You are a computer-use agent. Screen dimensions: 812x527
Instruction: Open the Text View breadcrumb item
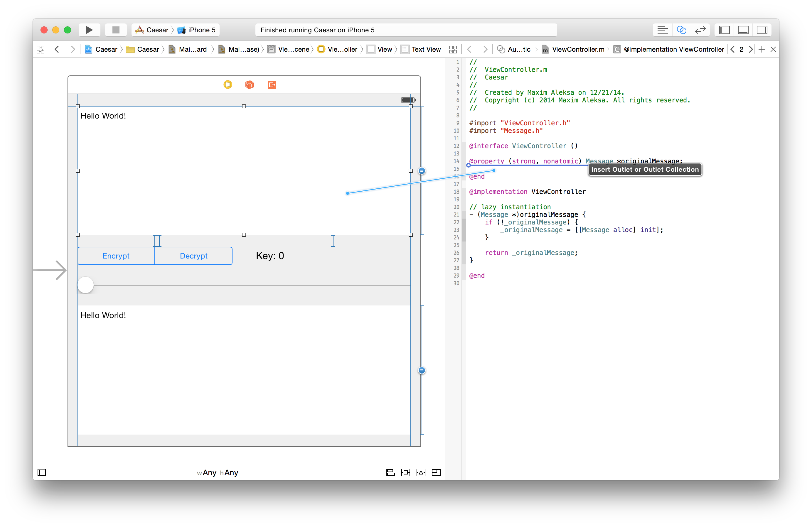[421, 50]
